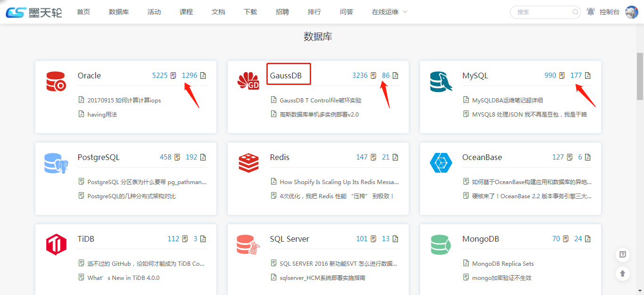Click the notification bell icon
The image size is (644, 295).
(591, 12)
